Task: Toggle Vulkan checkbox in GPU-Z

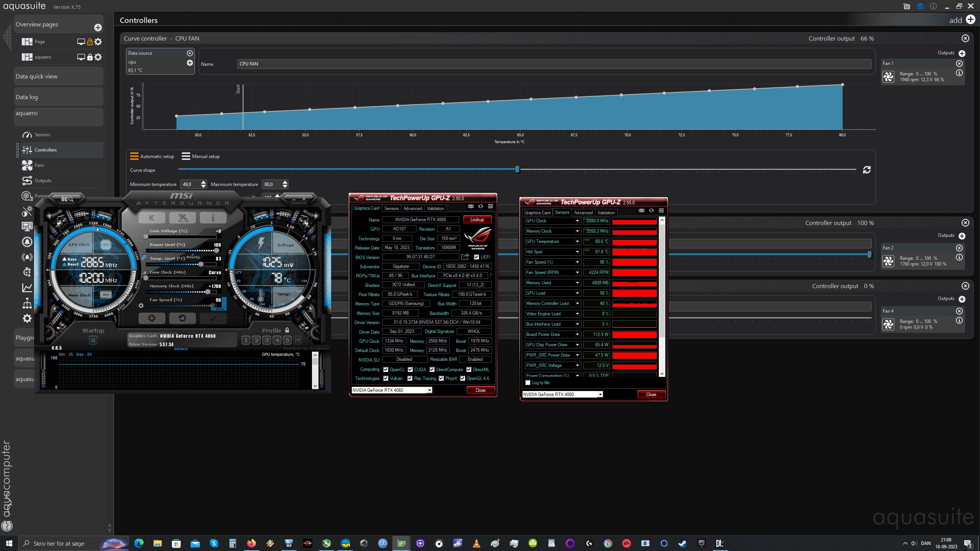Action: coord(385,378)
